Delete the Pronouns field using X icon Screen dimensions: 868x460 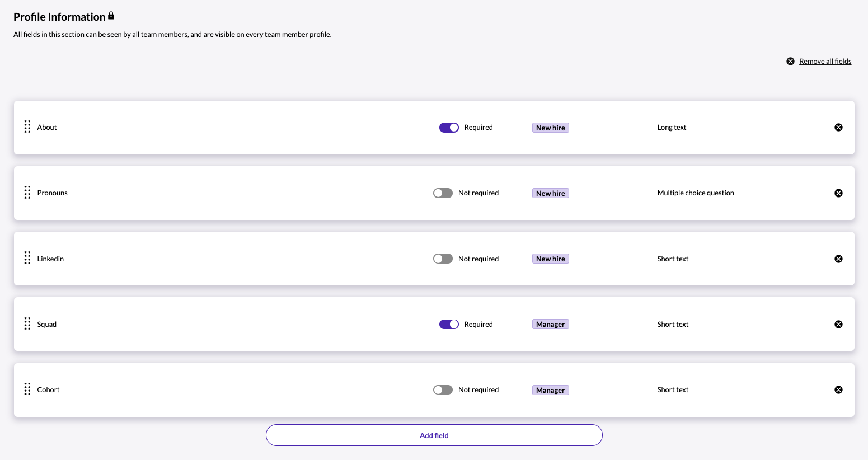click(838, 193)
